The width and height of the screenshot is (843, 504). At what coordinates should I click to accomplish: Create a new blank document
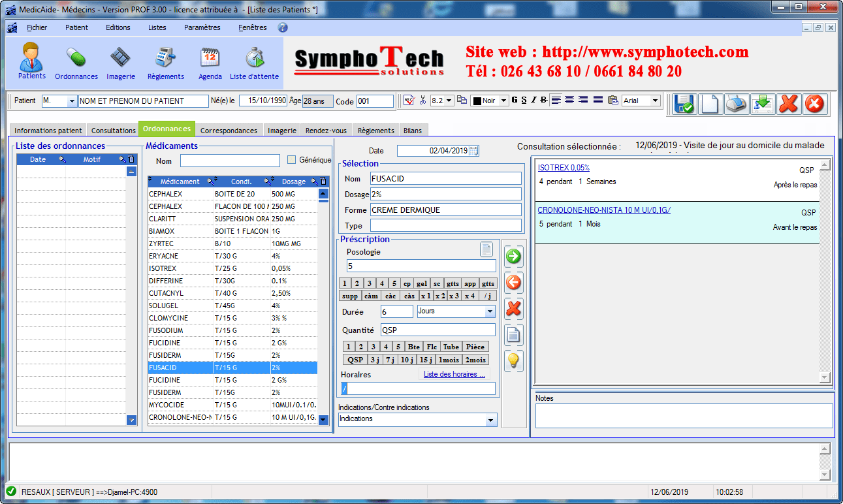tap(710, 104)
